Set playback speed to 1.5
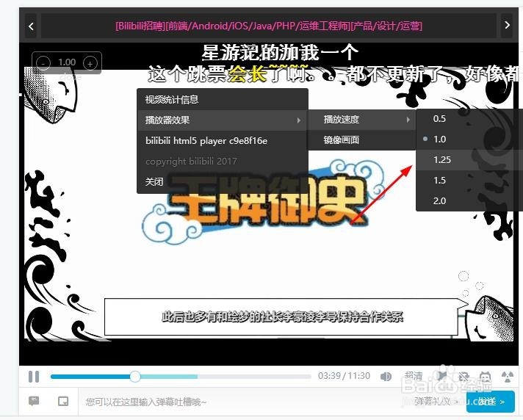The image size is (523, 420). [469, 181]
